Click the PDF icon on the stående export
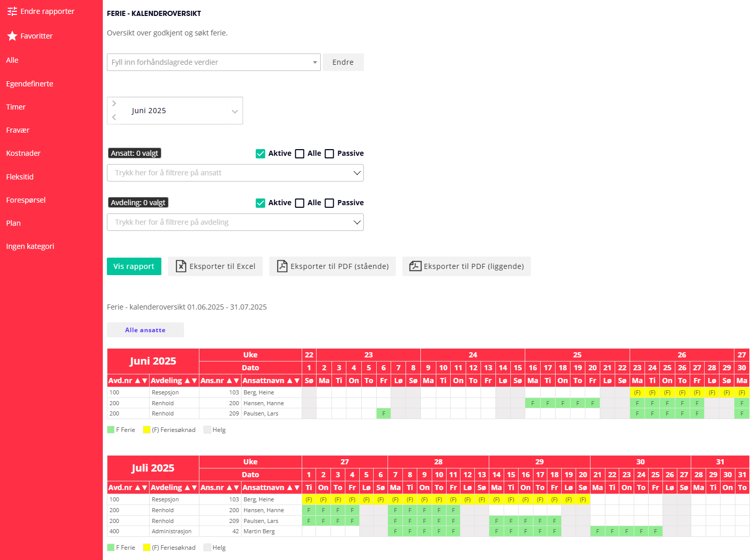 (282, 266)
